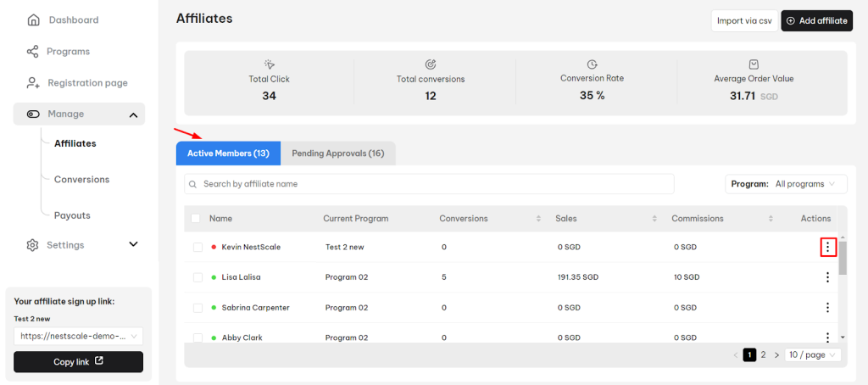868x385 pixels.
Task: Open the affiliate sign up link dropdown
Action: point(78,337)
